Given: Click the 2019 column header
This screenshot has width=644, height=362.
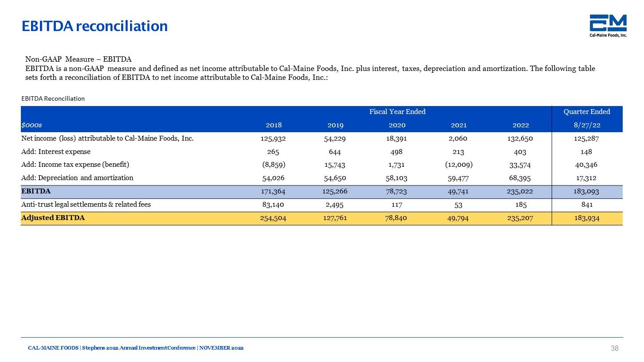Looking at the screenshot, I should click(335, 126).
